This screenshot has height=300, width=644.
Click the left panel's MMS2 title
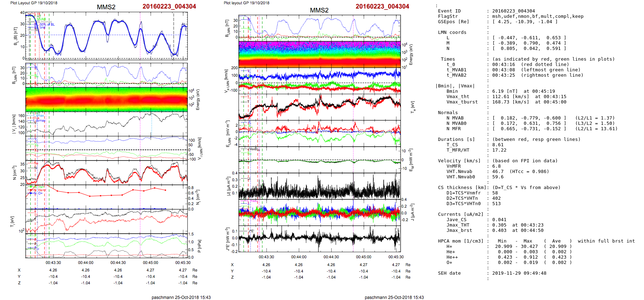(x=106, y=7)
